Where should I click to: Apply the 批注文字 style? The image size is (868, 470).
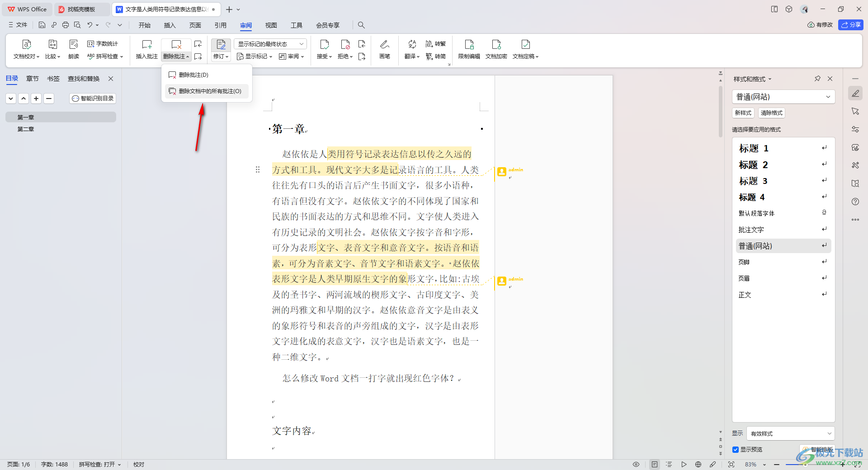click(x=783, y=230)
